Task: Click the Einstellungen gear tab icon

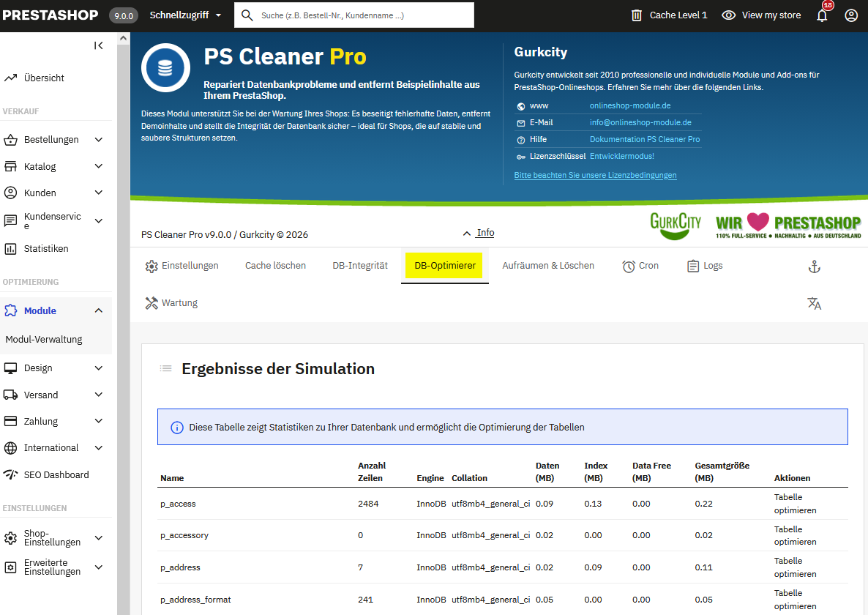Action: point(151,266)
